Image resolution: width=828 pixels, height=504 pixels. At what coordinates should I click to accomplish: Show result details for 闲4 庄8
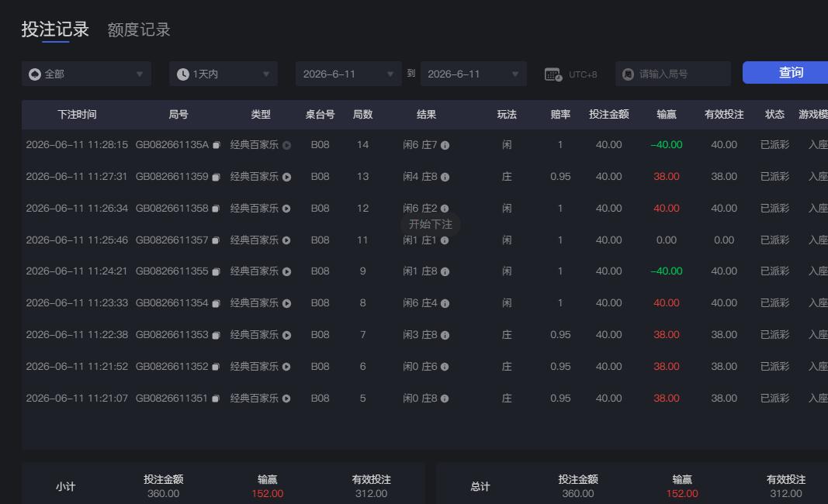(445, 177)
